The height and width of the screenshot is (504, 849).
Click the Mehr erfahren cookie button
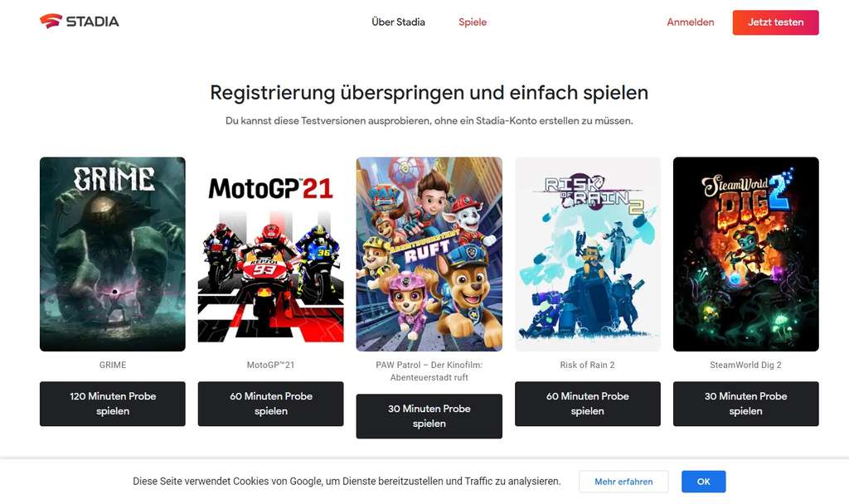pos(623,482)
